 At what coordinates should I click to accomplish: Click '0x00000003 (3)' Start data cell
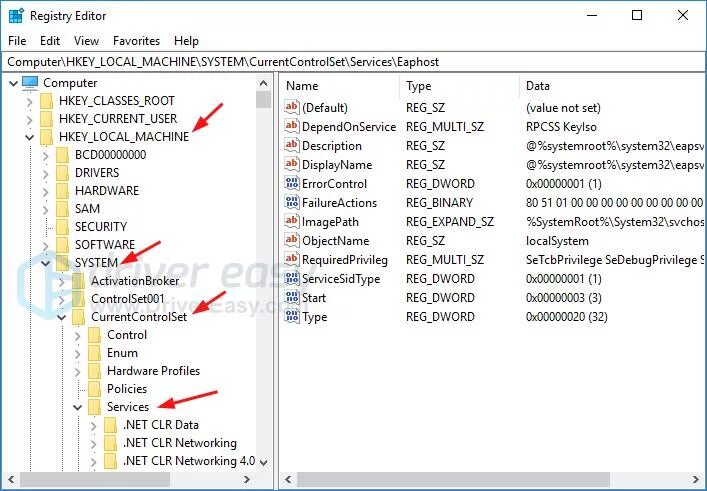point(564,298)
